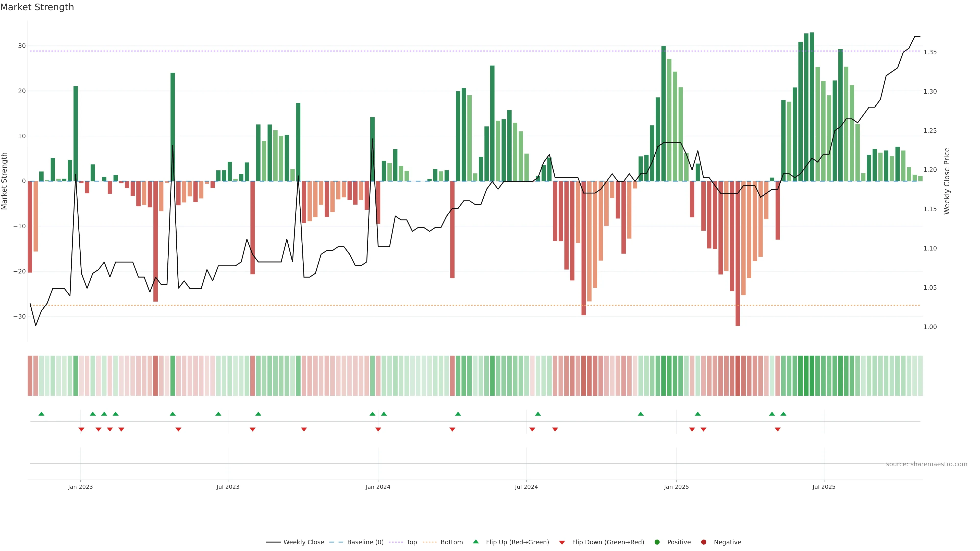Image resolution: width=980 pixels, height=551 pixels.
Task: Click the first red flip-down triangle marker
Action: 81,429
